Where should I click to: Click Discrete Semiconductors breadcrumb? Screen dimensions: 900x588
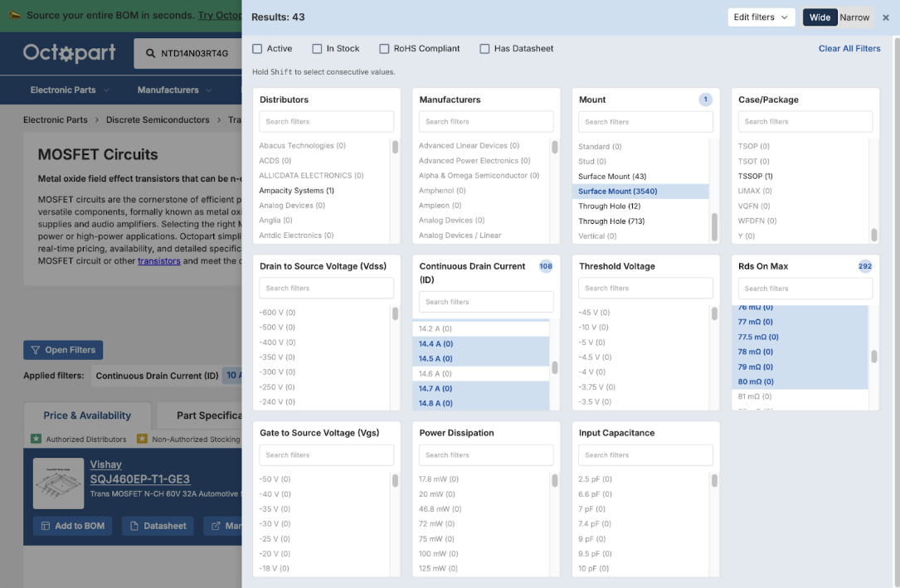point(158,120)
